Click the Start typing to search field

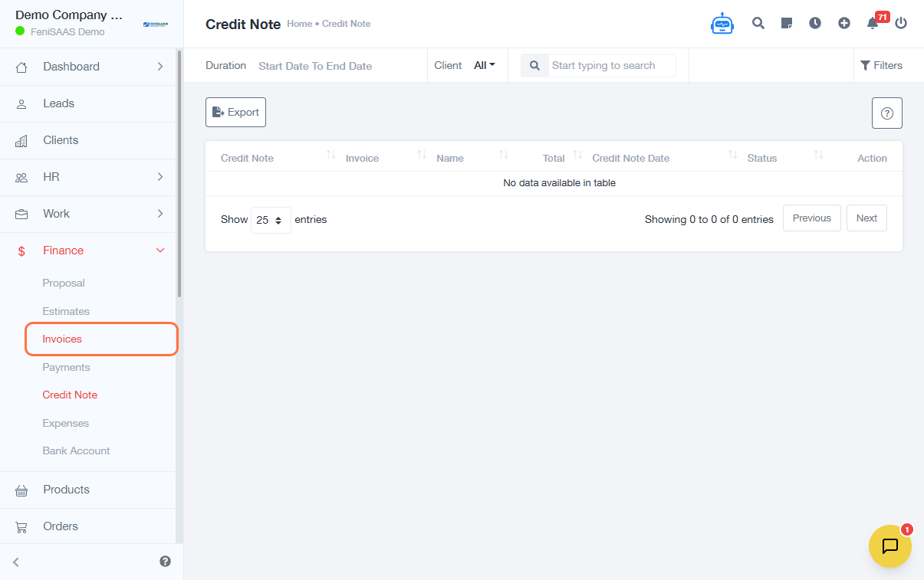click(611, 65)
